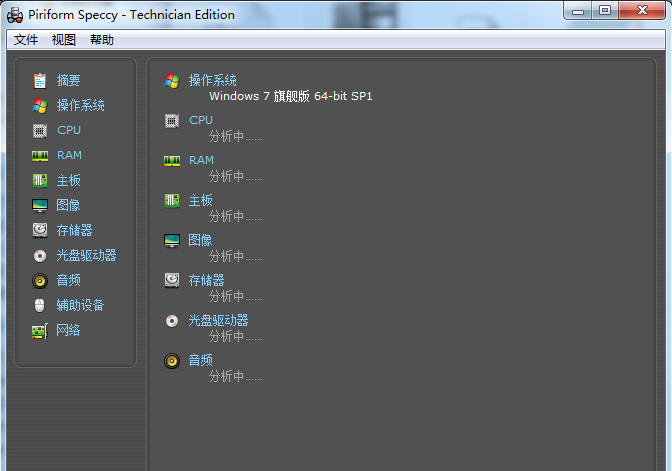The image size is (672, 471).
Task: Select 存储器 in the sidebar
Action: [75, 230]
